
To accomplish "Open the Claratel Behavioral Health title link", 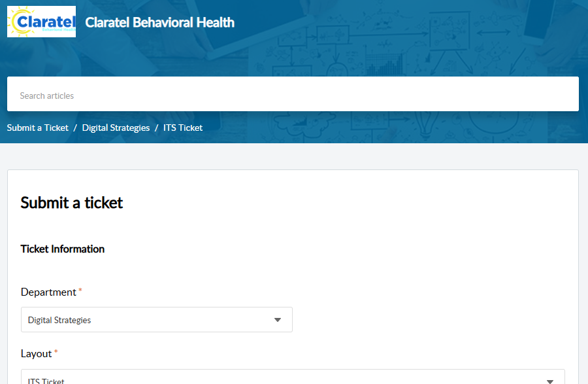I will click(x=160, y=22).
